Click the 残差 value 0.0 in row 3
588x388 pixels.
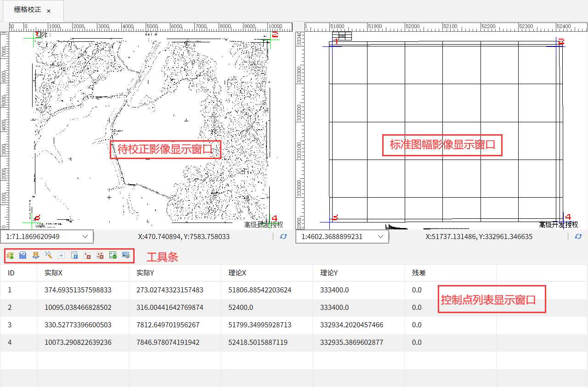[416, 325]
